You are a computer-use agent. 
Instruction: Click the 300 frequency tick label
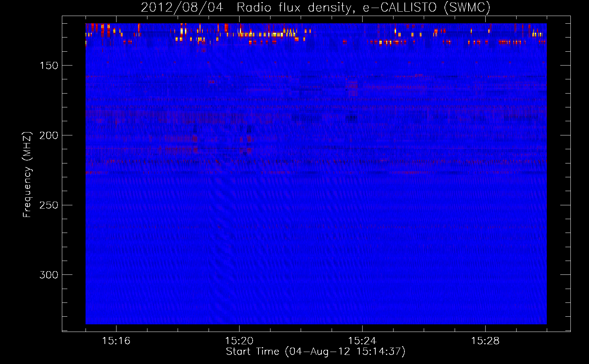[x=49, y=275]
